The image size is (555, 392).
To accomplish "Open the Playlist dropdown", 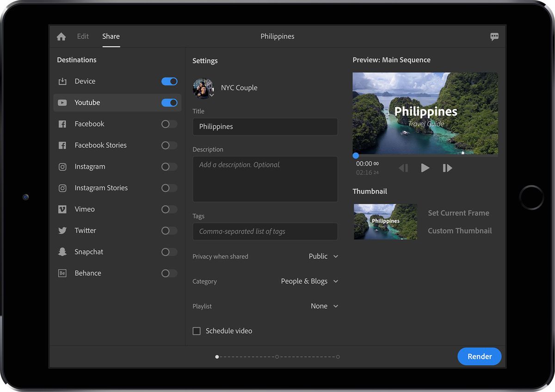I will (324, 306).
